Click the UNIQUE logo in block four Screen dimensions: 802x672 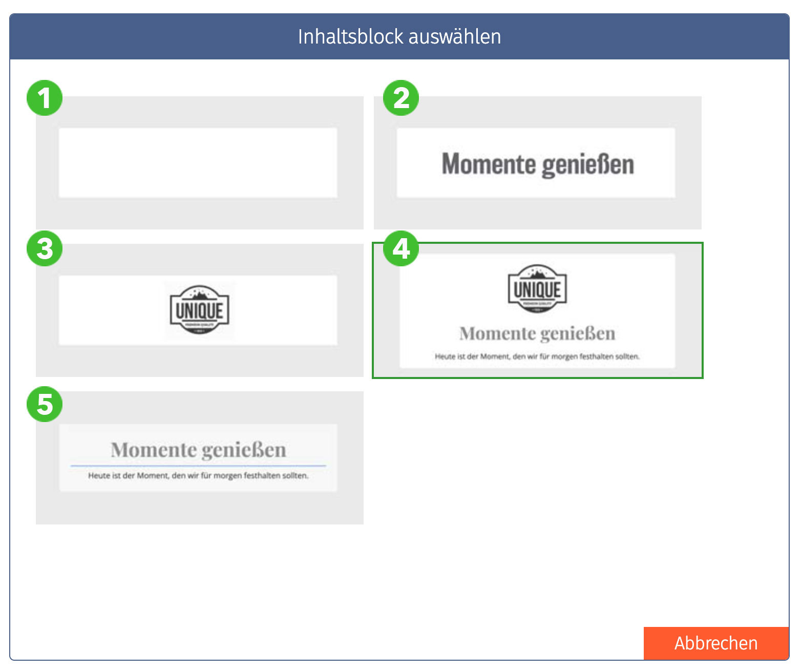click(537, 289)
